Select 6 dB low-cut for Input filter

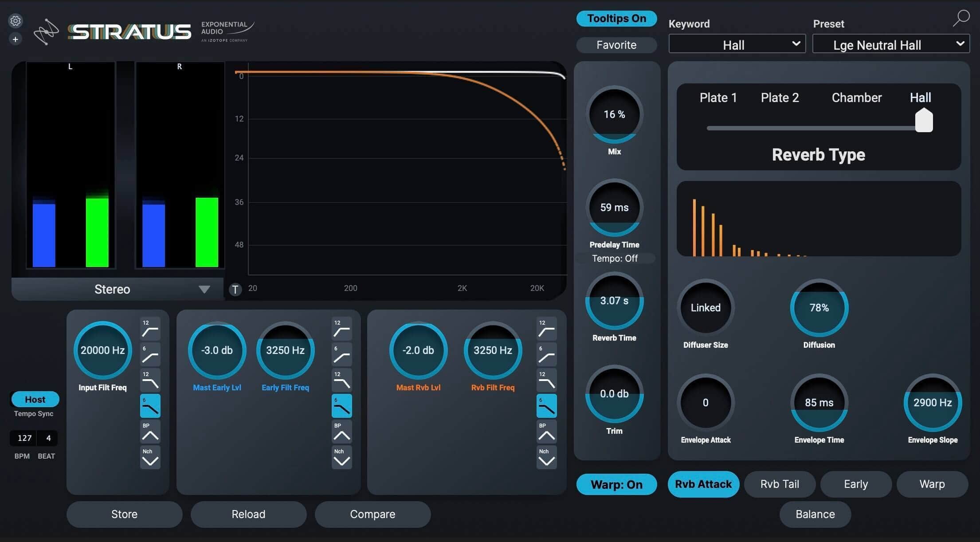click(150, 354)
